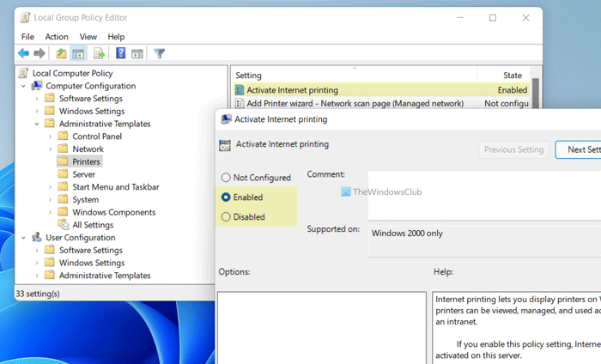Toggle the Show/Hide console tree icon

point(78,53)
